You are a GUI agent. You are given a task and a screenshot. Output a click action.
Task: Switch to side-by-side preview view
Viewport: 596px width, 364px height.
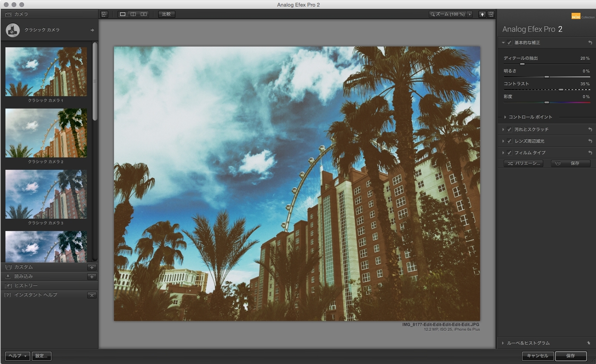point(143,14)
